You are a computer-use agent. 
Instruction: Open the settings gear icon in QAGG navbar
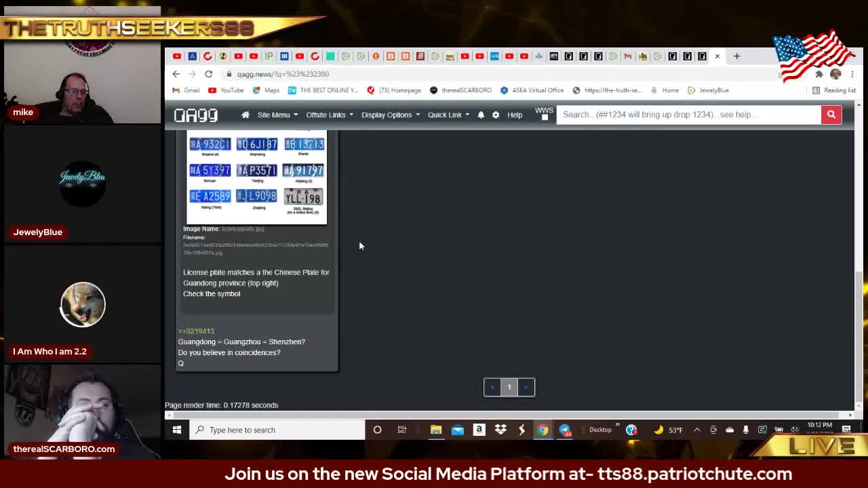coord(496,115)
